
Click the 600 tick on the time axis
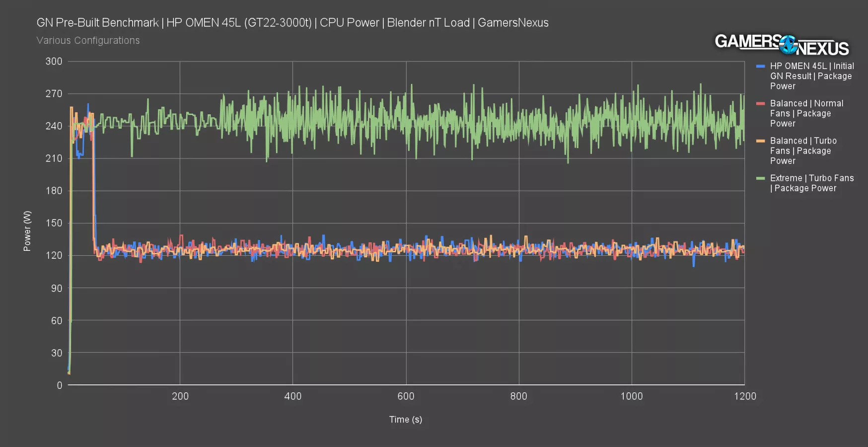(x=405, y=396)
